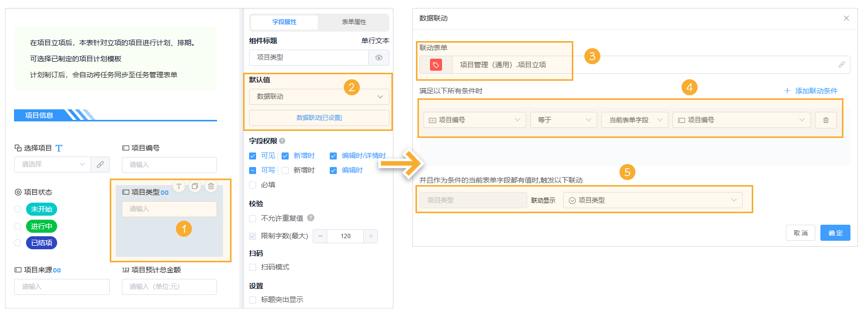
Task: Increase the max character limit with plus
Action: click(371, 236)
